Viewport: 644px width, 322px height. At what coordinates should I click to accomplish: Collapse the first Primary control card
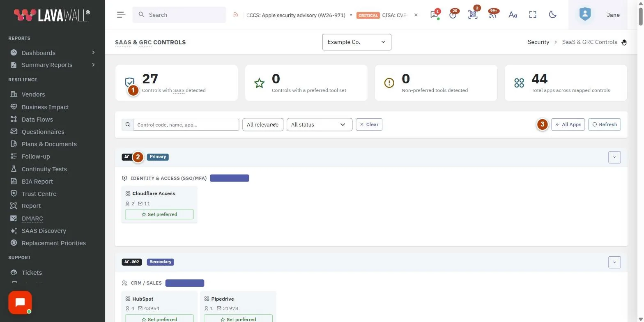coord(614,157)
